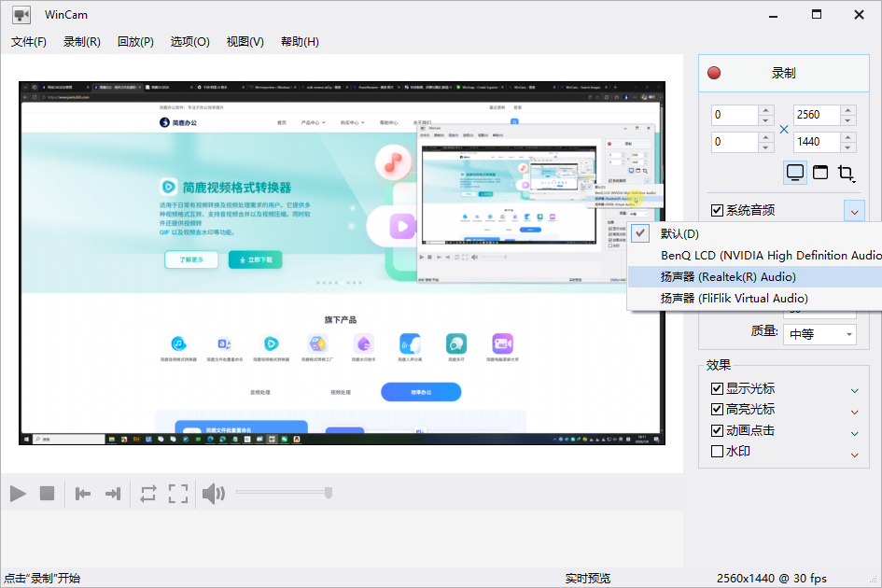Decrease width 2560 with down stepper

pyautogui.click(x=847, y=120)
